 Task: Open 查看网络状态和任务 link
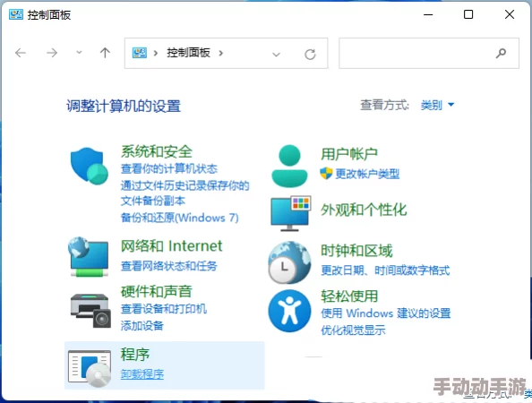[x=169, y=266]
